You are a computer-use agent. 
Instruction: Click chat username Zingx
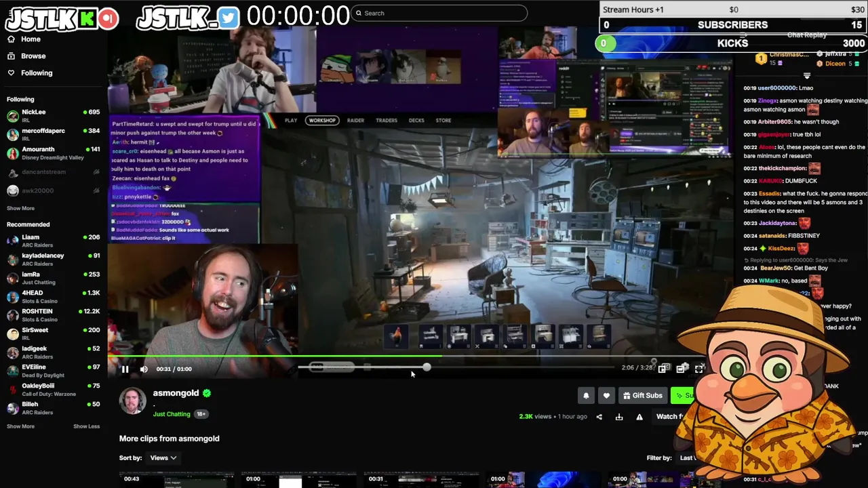point(767,101)
